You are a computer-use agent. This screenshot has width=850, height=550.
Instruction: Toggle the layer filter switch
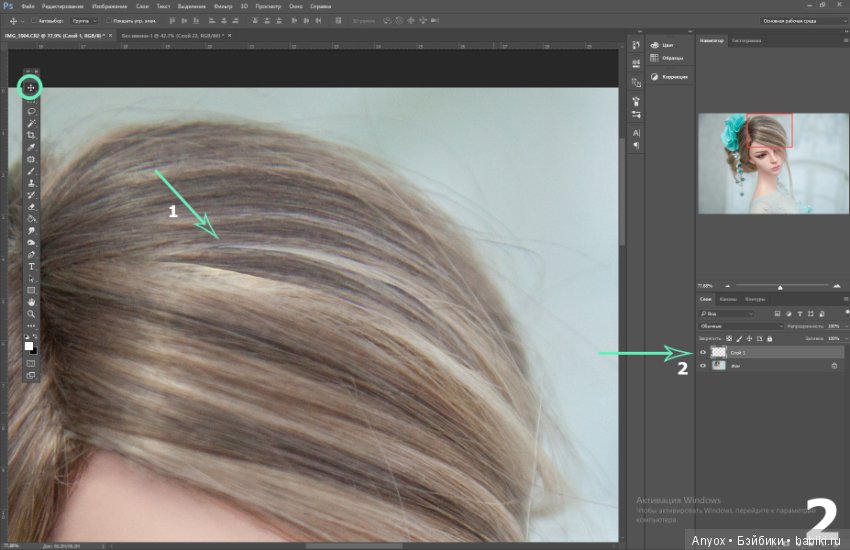pyautogui.click(x=847, y=312)
